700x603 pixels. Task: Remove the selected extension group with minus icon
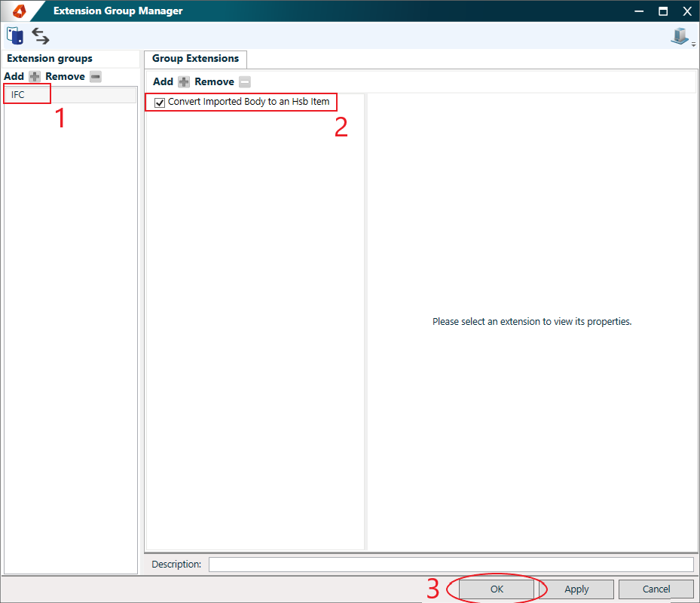[x=96, y=77]
